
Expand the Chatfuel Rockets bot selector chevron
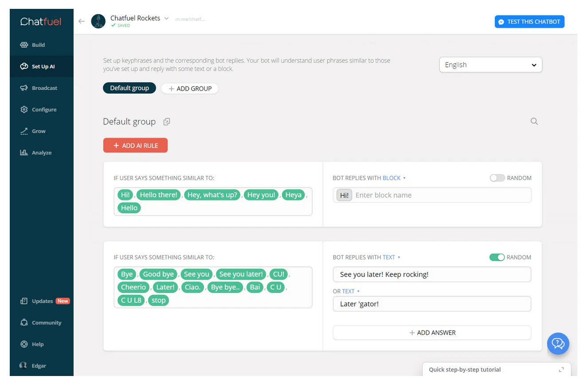[x=166, y=19]
